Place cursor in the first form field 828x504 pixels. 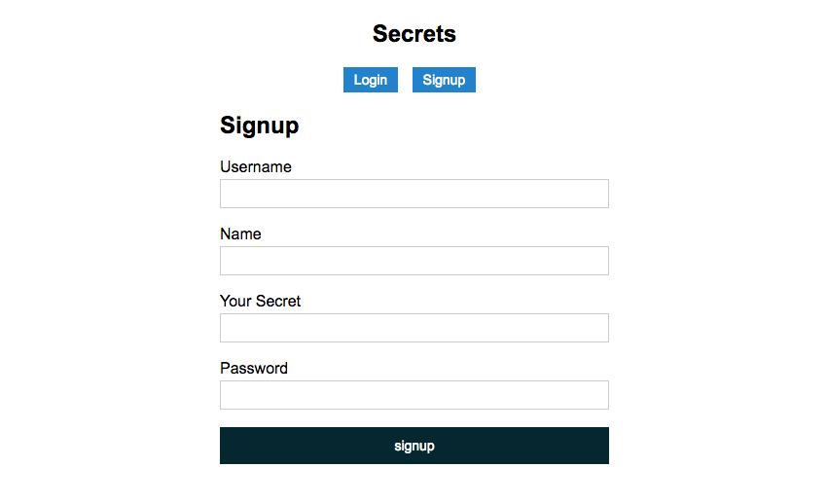click(414, 194)
